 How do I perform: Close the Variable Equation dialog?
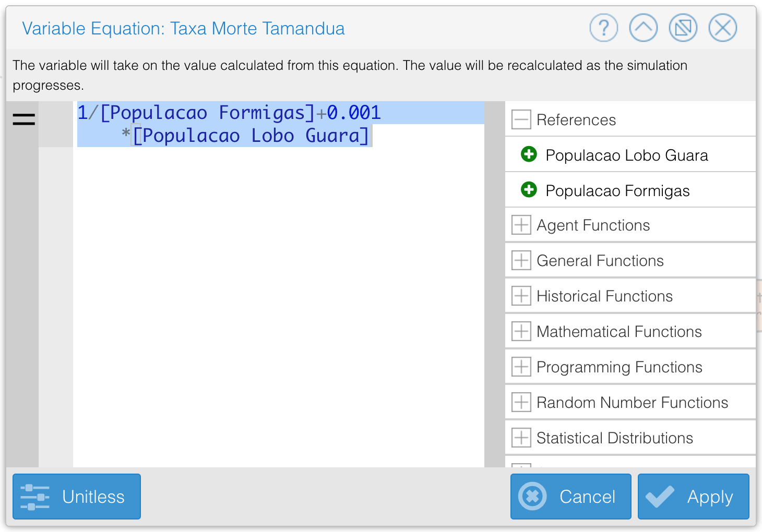(x=722, y=28)
